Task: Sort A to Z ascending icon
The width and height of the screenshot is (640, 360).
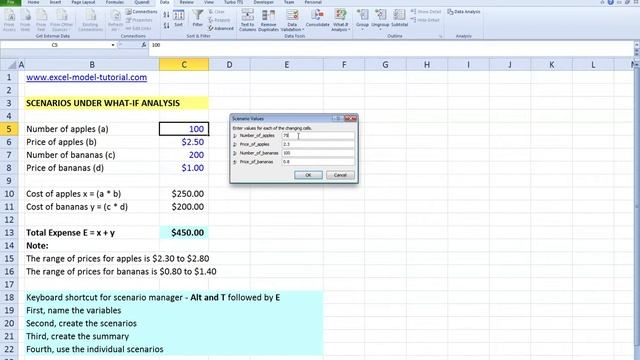Action: point(166,15)
